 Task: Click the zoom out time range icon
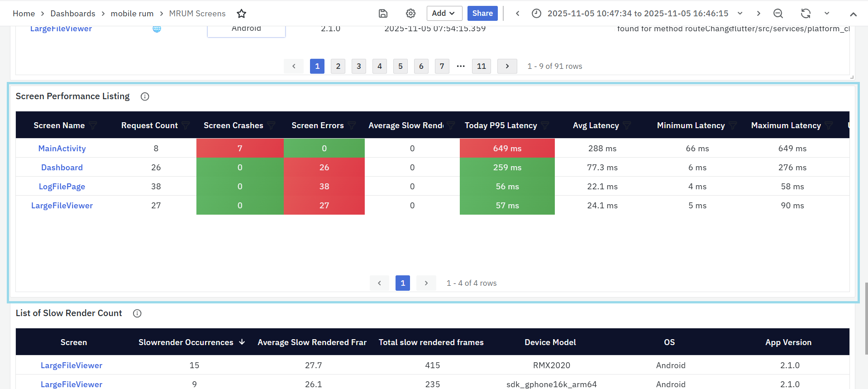click(778, 14)
